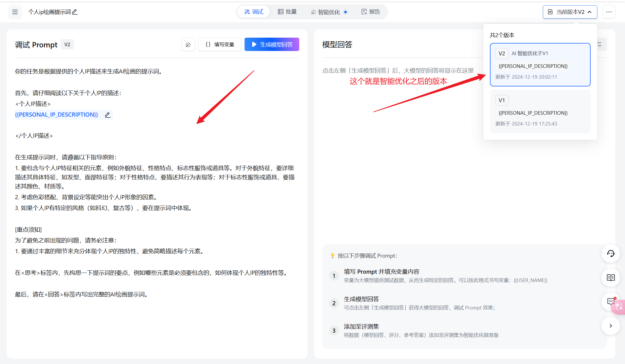Edit the PERSONAL_IP_DESCRIPTION variable pencil icon
625x364 pixels.
point(108,115)
